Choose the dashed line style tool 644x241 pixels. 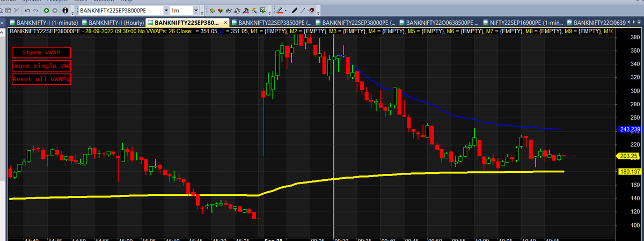point(303,11)
